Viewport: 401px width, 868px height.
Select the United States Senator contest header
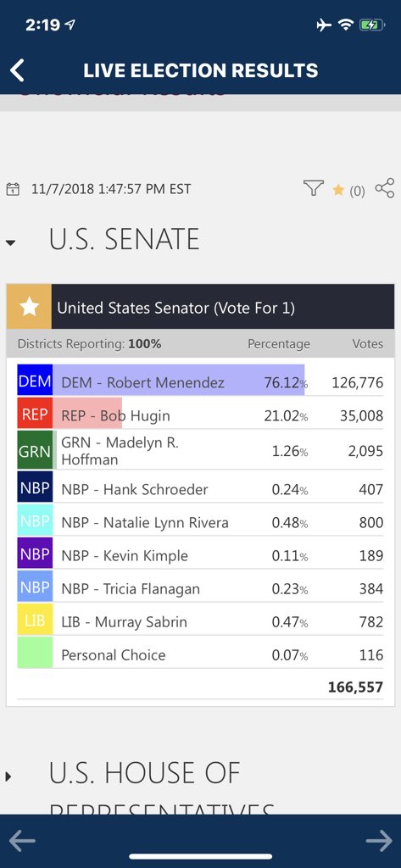pos(200,307)
